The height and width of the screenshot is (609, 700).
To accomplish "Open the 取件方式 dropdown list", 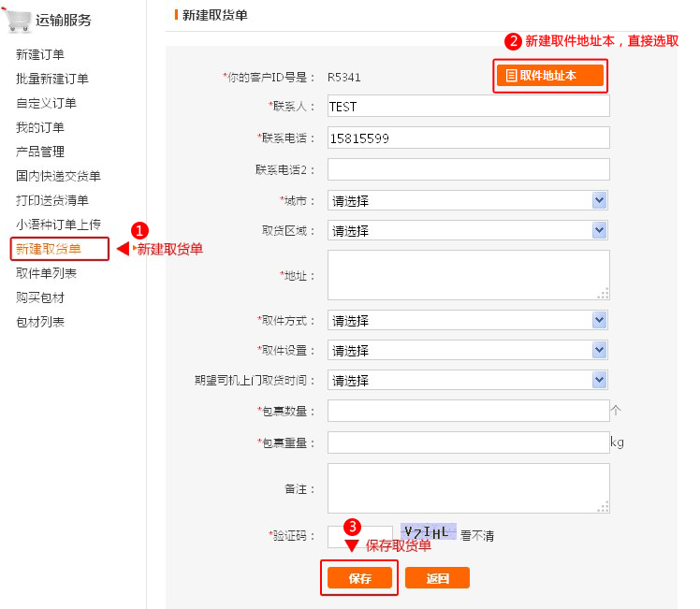I will point(468,321).
